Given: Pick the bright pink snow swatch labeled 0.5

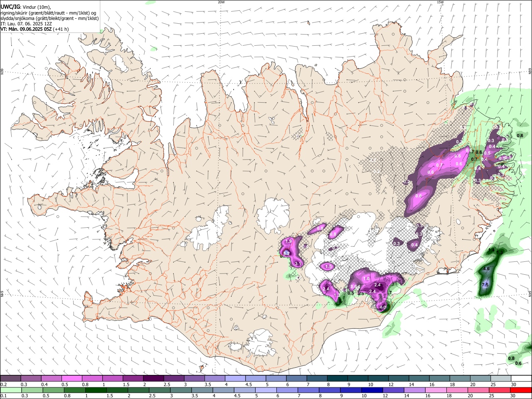Looking at the screenshot, I should pos(72,379).
